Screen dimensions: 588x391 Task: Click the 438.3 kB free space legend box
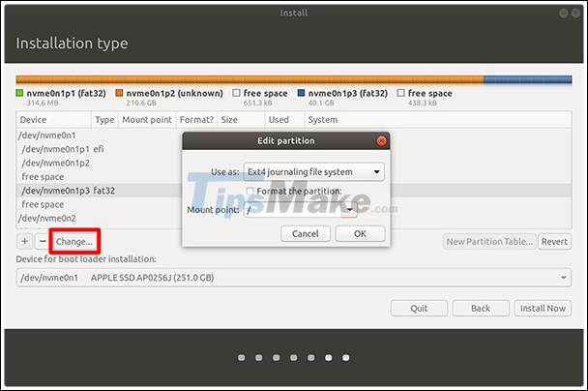point(401,93)
